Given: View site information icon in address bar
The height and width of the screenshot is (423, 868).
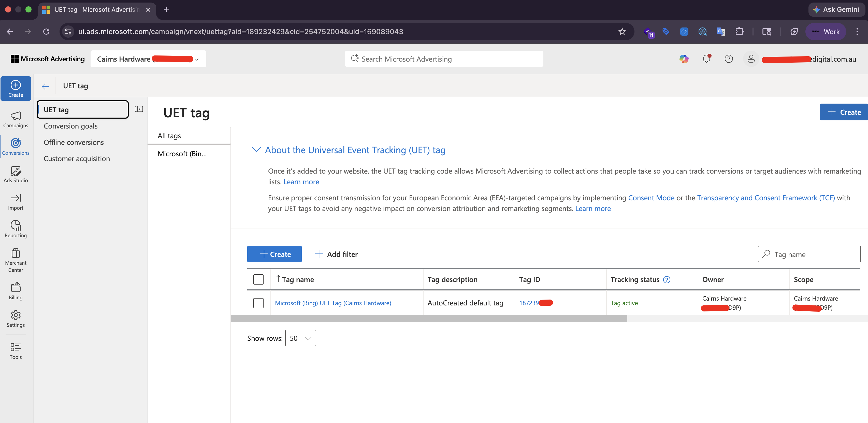Looking at the screenshot, I should coord(68,32).
